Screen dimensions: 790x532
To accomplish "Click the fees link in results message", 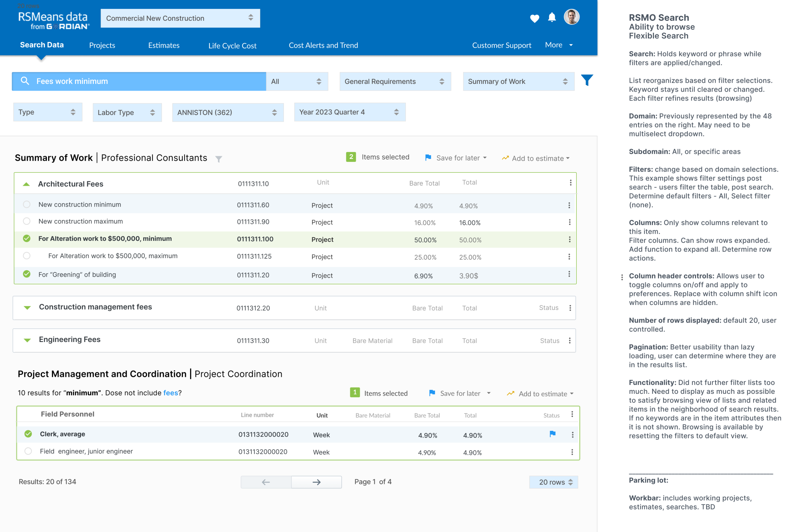I will coord(170,393).
